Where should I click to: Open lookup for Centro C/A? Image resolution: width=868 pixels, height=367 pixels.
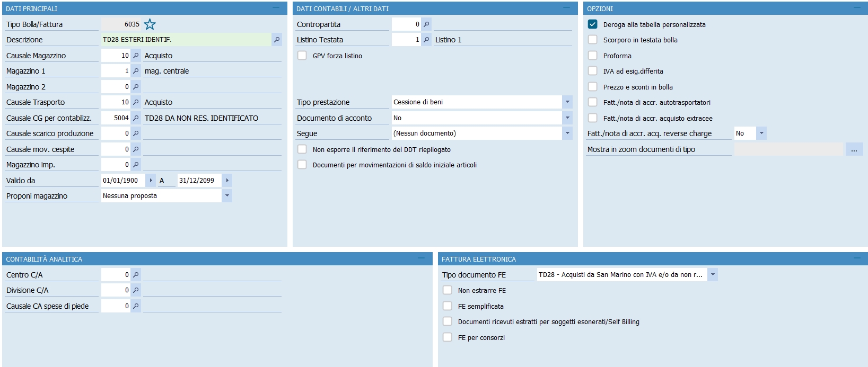point(136,275)
